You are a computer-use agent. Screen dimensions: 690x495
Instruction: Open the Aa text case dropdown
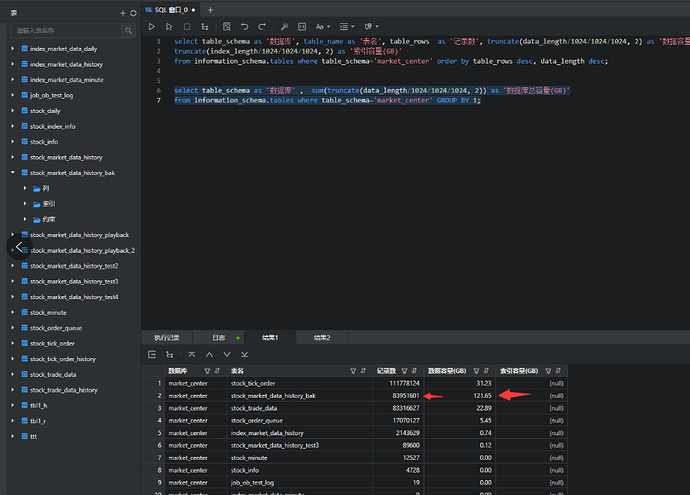tap(323, 27)
